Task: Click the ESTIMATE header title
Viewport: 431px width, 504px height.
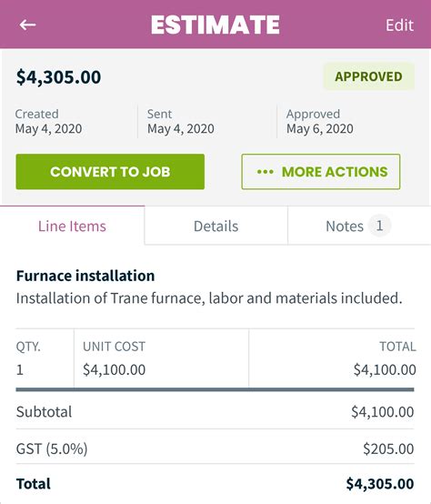Action: [215, 25]
